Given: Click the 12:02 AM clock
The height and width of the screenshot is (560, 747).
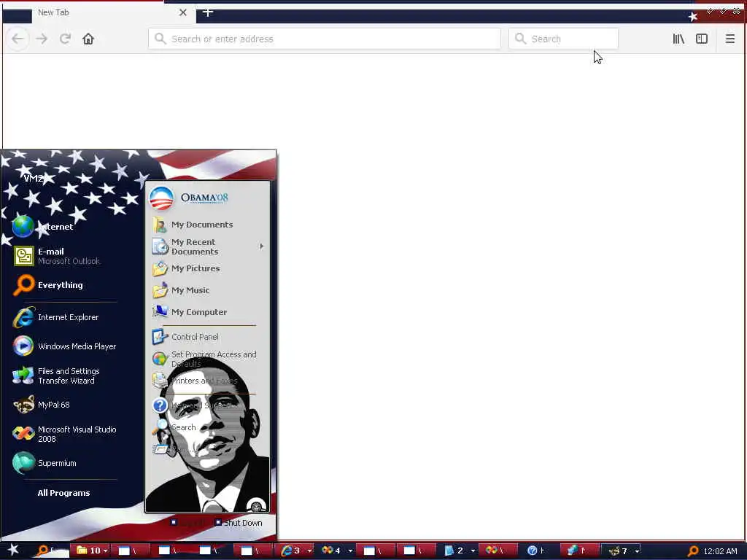Looking at the screenshot, I should 720,551.
